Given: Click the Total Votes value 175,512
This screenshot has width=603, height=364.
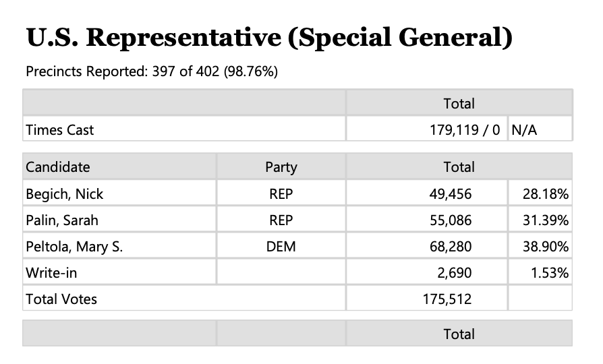Looking at the screenshot, I should tap(447, 299).
